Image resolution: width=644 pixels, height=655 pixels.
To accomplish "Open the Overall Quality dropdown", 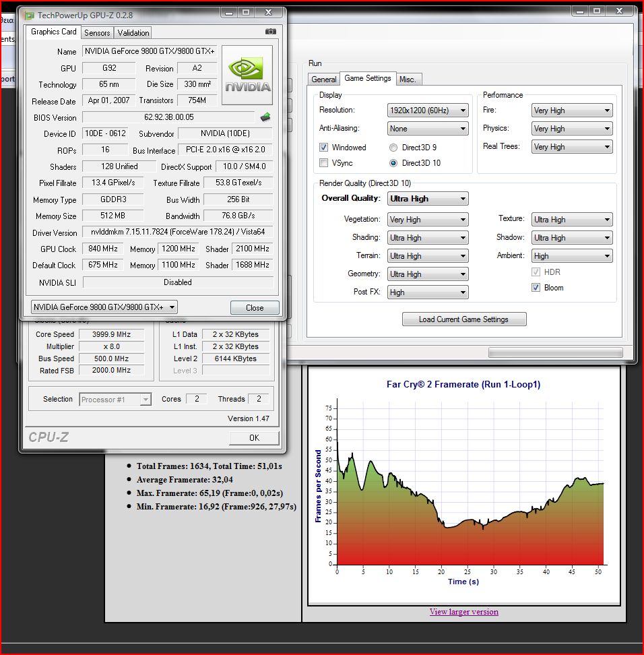I will tap(428, 198).
